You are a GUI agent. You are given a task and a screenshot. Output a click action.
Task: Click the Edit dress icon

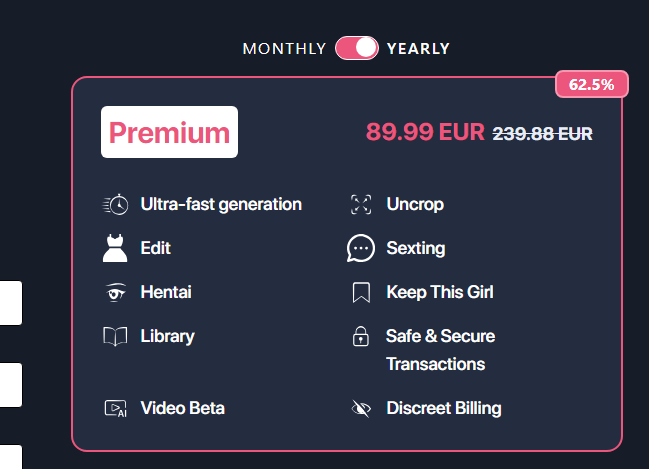click(115, 248)
